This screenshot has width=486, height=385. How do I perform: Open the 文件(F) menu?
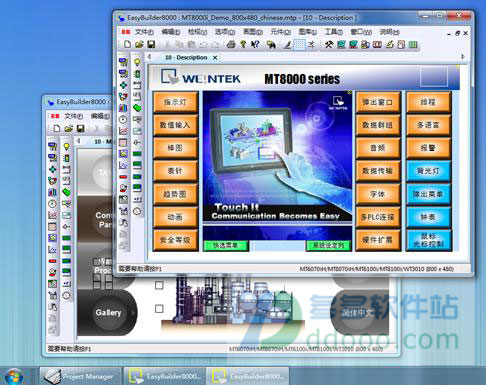[x=144, y=32]
